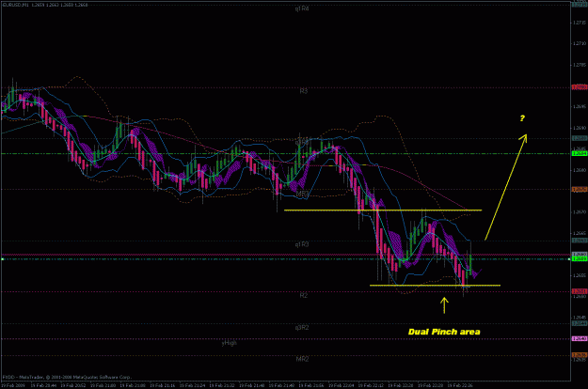Viewport: 588px width, 389px height.
Task: Click the orange MR2 price tag on scale
Action: click(x=580, y=355)
